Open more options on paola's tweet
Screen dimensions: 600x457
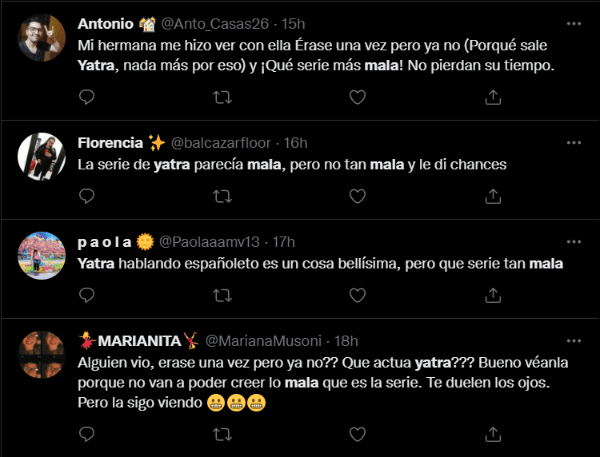[573, 243]
